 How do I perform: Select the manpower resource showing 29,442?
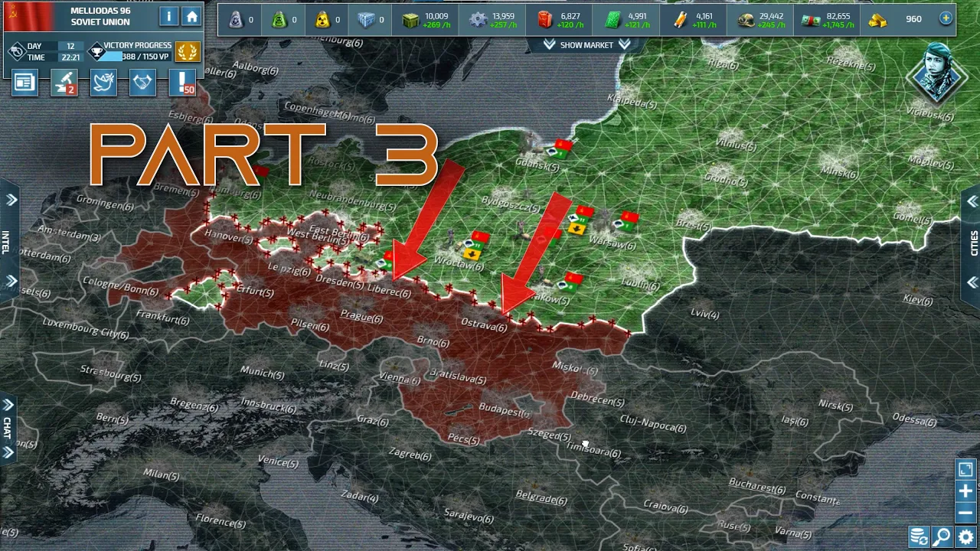[x=761, y=20]
